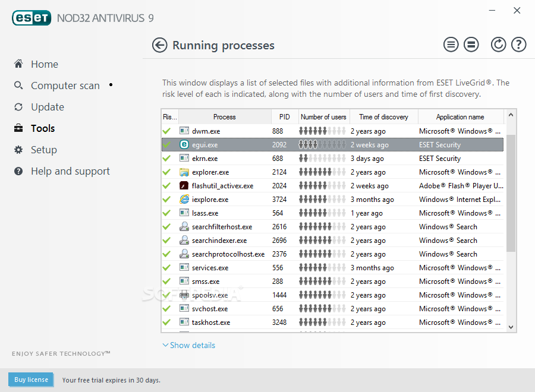Click '1 year ago' discovery time
This screenshot has height=392, width=535.
[366, 213]
